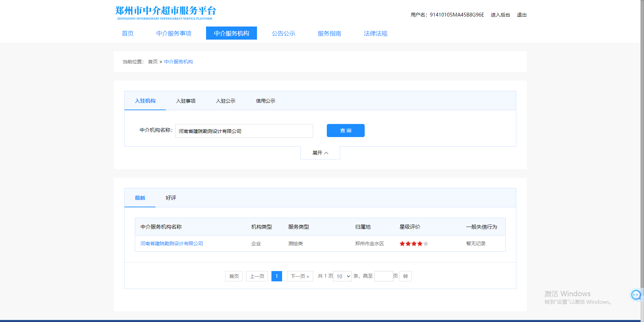This screenshot has height=322, width=644.
Task: Switch to the 入驻事项 tab
Action: [186, 101]
